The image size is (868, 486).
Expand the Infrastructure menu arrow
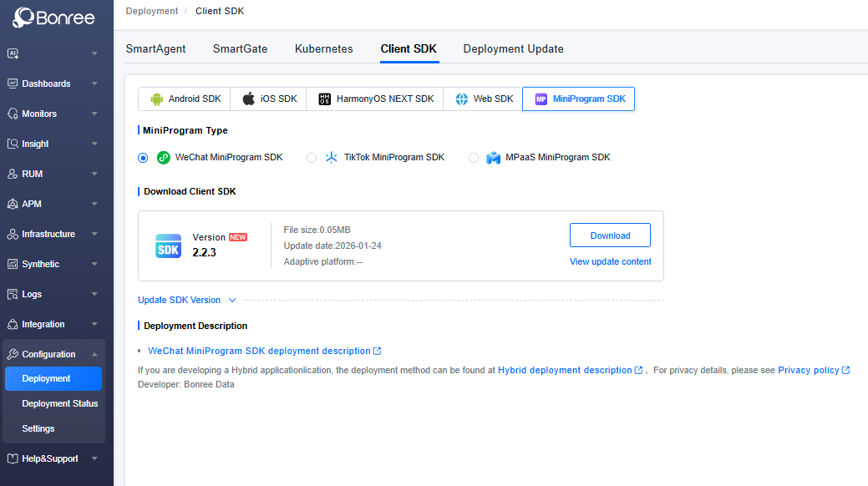[94, 234]
